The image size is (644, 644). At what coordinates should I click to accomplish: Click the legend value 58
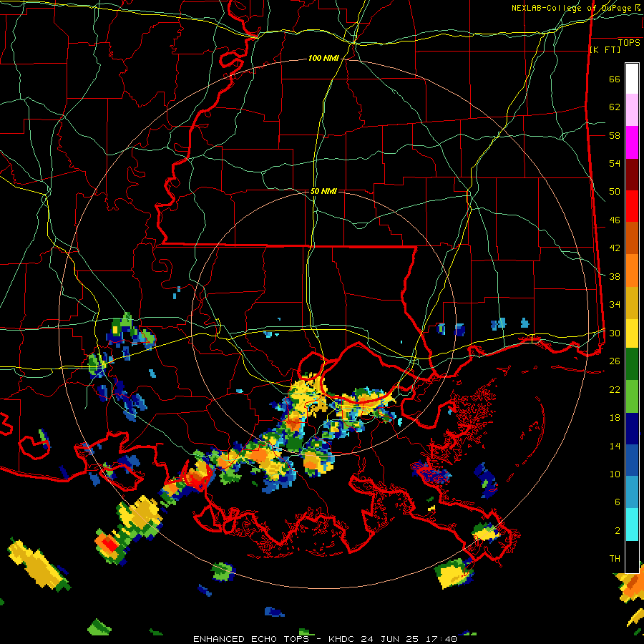coord(615,135)
